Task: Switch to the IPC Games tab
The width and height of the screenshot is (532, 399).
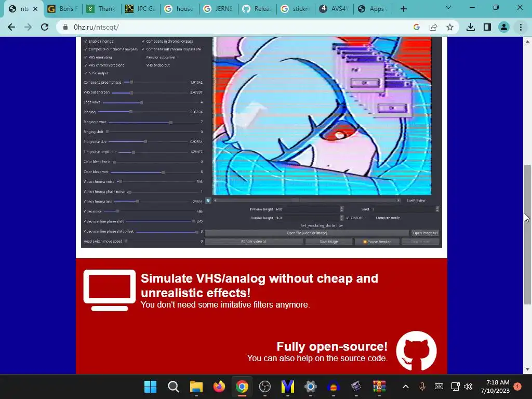Action: pos(140,9)
